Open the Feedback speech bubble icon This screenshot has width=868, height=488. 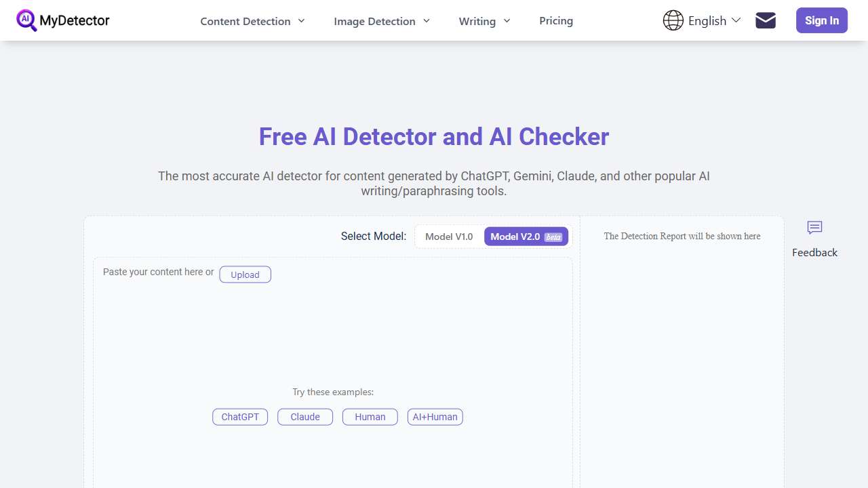(814, 228)
